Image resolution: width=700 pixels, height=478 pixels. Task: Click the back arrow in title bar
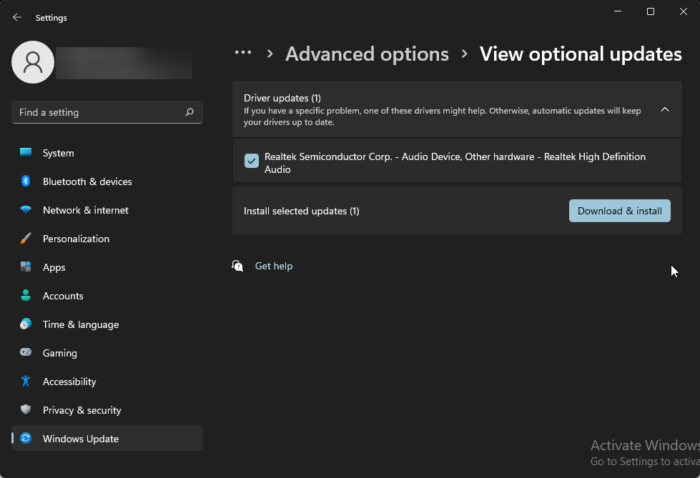click(x=17, y=17)
